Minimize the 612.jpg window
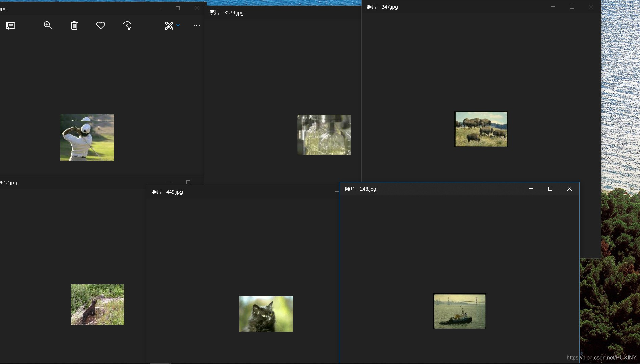640x364 pixels. pos(169,182)
